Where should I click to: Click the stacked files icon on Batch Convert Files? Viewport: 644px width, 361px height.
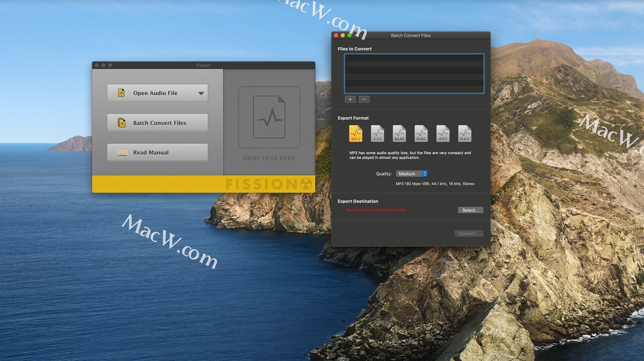[122, 123]
